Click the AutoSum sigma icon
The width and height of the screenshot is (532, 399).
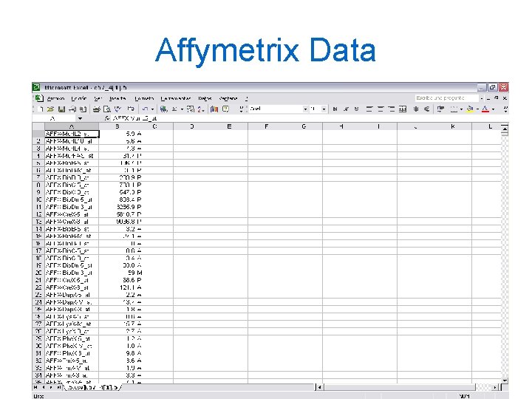(174, 109)
